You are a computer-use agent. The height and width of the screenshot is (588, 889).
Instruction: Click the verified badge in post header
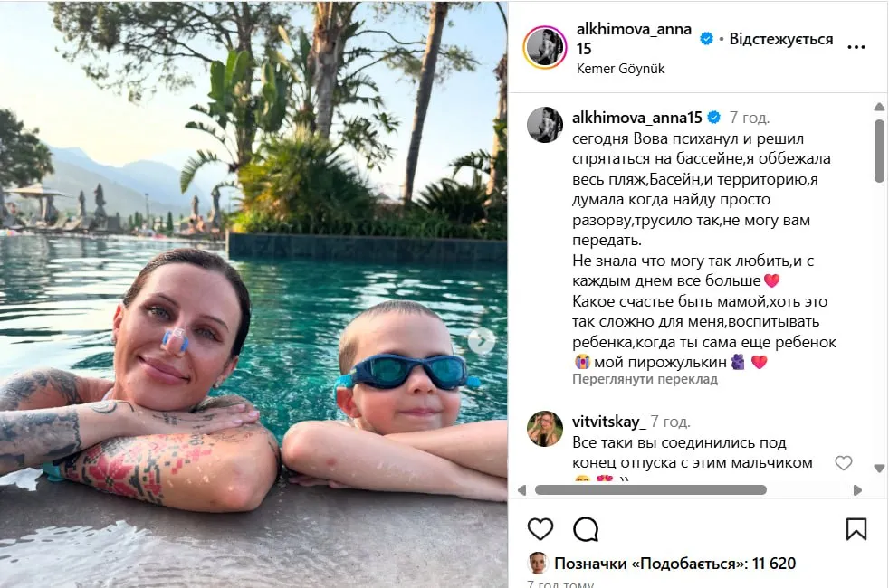tap(706, 39)
